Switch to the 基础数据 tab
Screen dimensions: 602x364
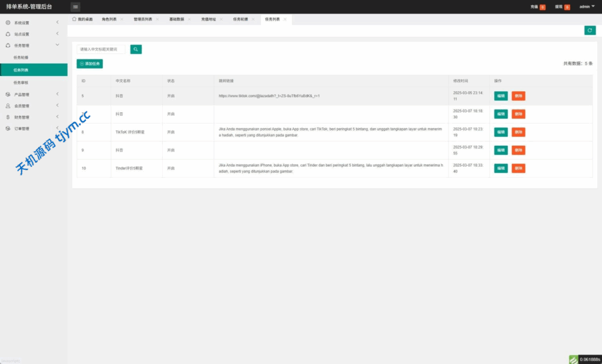[x=176, y=19]
